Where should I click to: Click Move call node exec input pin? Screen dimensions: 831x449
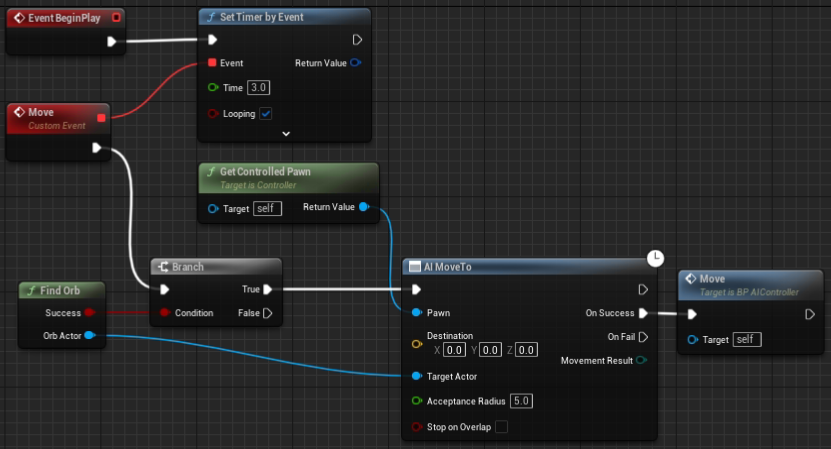[x=692, y=314]
